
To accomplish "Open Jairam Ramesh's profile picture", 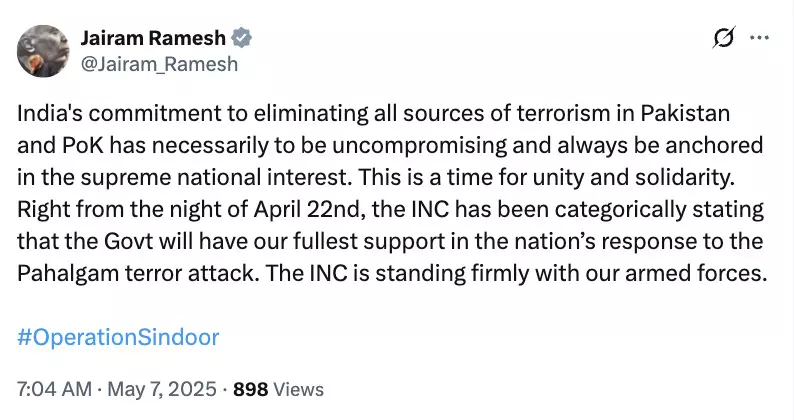I will click(x=43, y=51).
